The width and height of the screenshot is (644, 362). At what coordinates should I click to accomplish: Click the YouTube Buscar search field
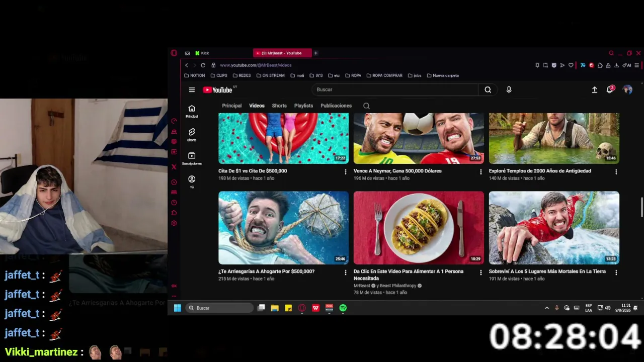coord(395,89)
